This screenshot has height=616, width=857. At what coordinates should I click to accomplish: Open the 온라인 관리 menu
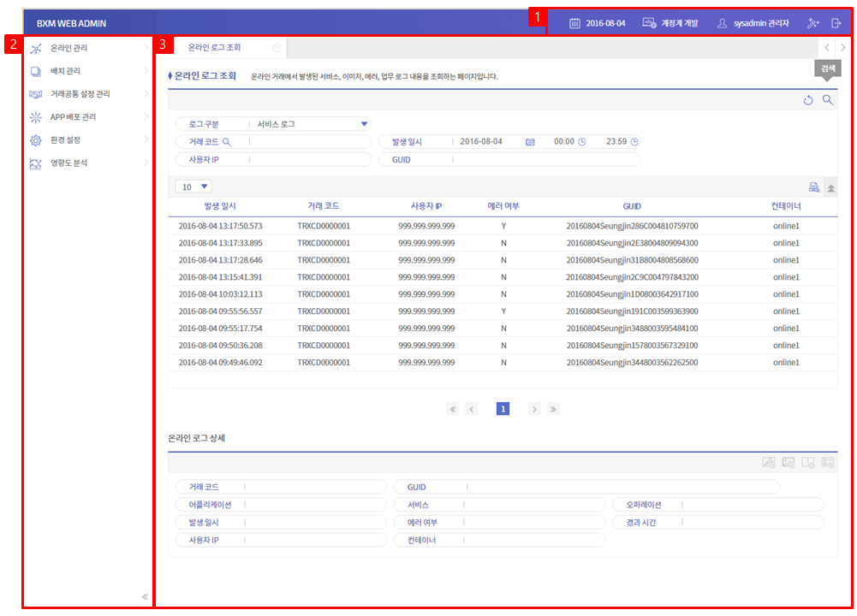tap(68, 48)
